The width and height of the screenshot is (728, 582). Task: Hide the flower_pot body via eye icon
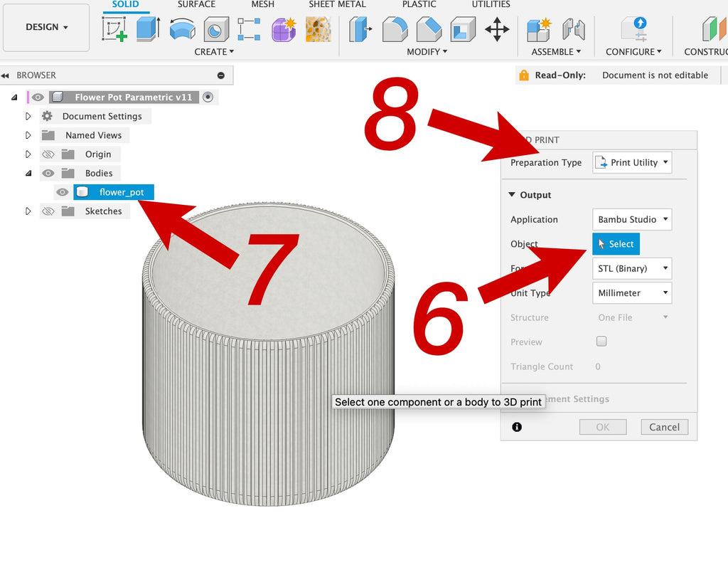(x=63, y=192)
